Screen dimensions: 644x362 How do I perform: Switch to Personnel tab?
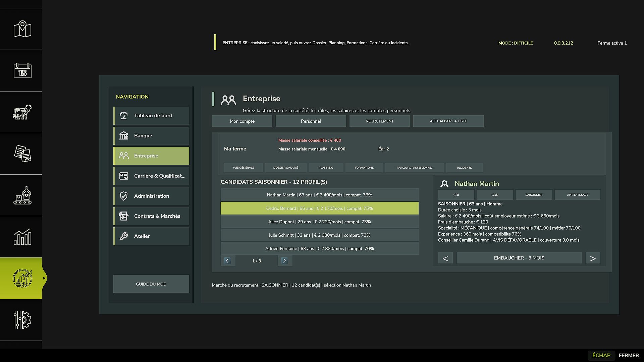tap(311, 121)
